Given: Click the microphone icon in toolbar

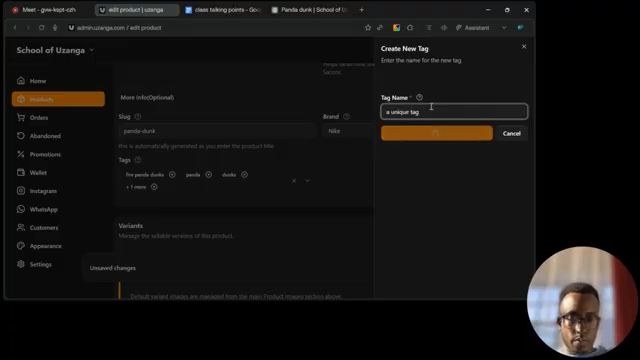Looking at the screenshot, I should 55,28.
